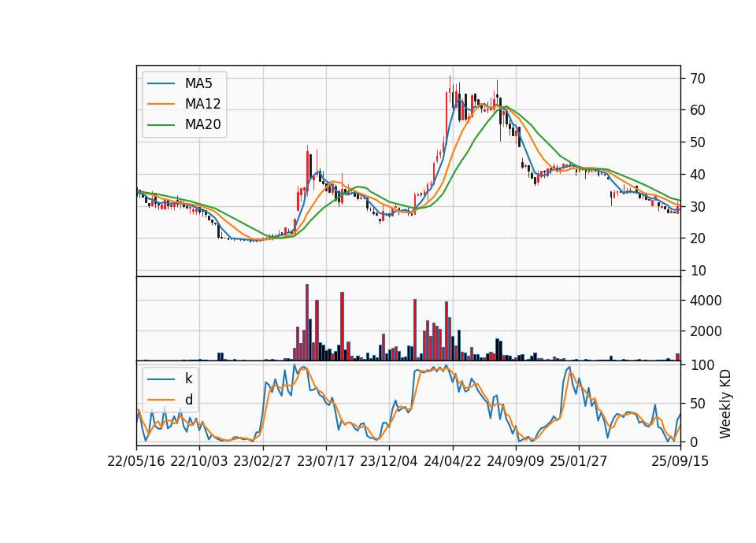Click the price axis value 10

698,270
